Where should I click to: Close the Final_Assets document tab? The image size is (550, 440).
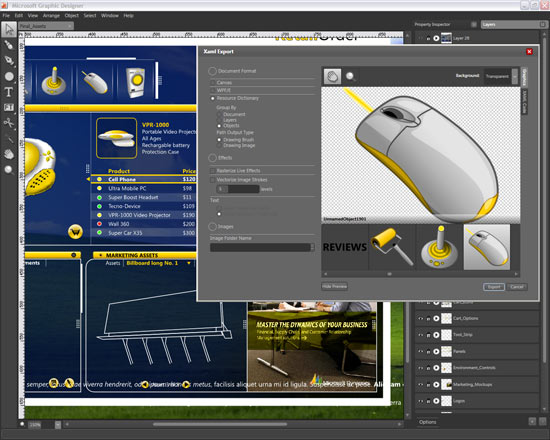click(69, 26)
